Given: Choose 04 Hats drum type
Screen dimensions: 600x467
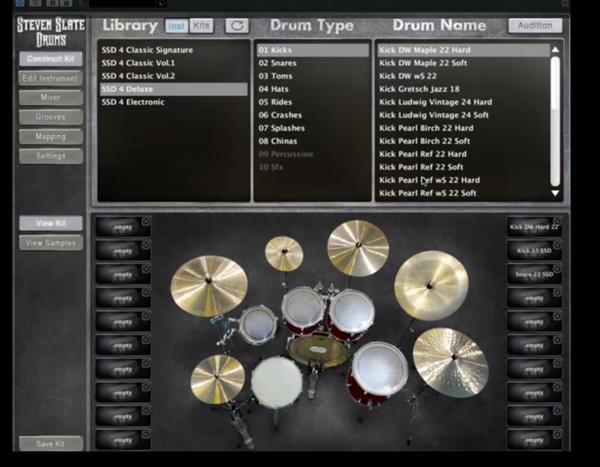Looking at the screenshot, I should click(x=313, y=89).
